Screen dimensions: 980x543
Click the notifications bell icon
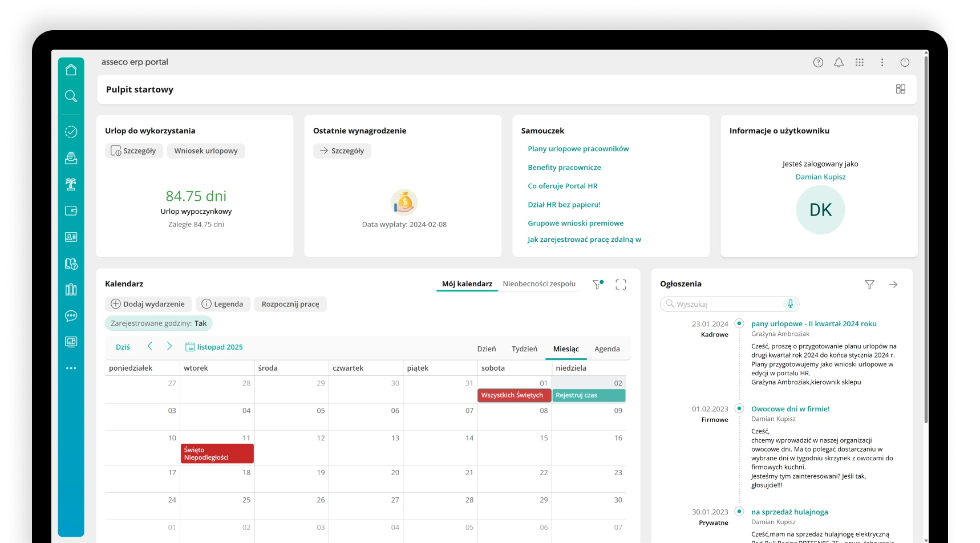pos(839,62)
